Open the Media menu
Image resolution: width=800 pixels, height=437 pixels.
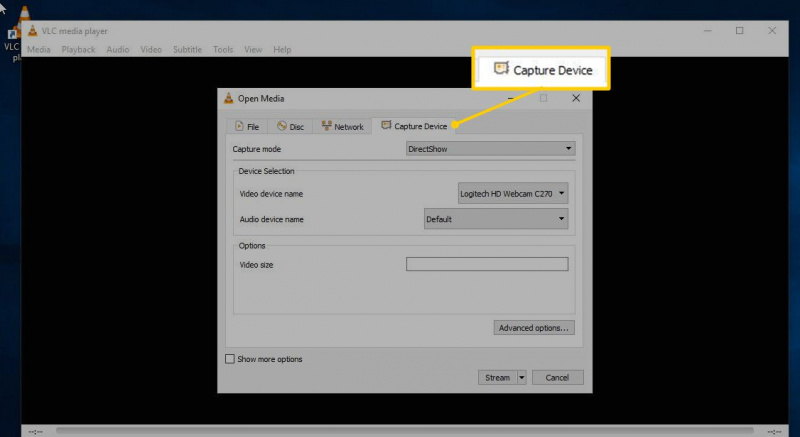click(x=39, y=49)
